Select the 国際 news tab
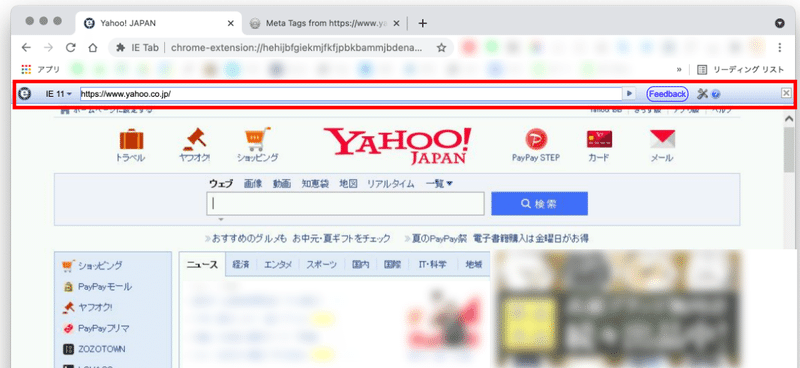 tap(392, 264)
